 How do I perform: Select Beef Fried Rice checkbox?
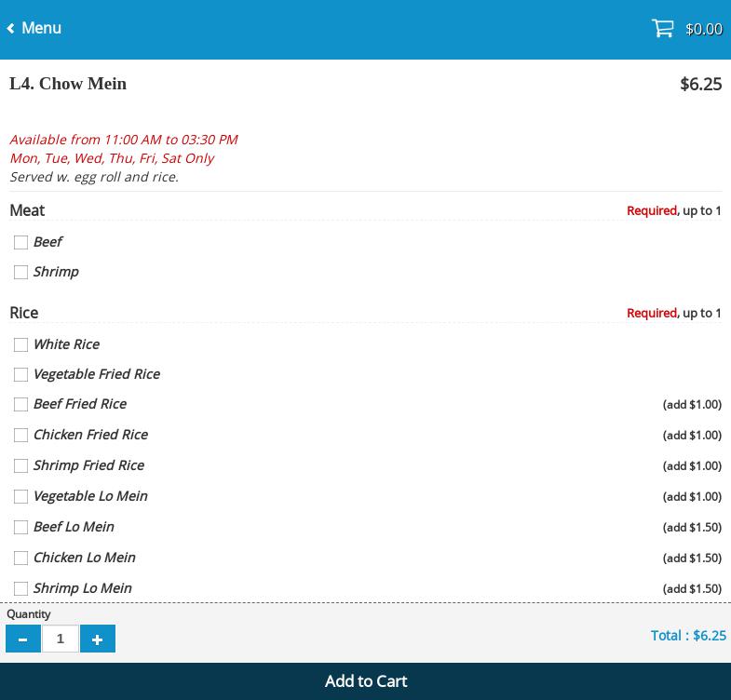click(x=20, y=404)
